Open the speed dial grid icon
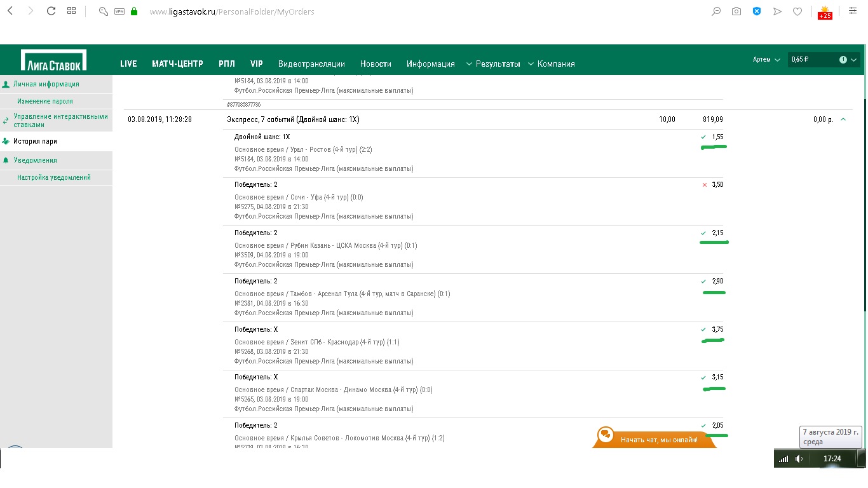Image resolution: width=868 pixels, height=488 pixels. coord(71,11)
